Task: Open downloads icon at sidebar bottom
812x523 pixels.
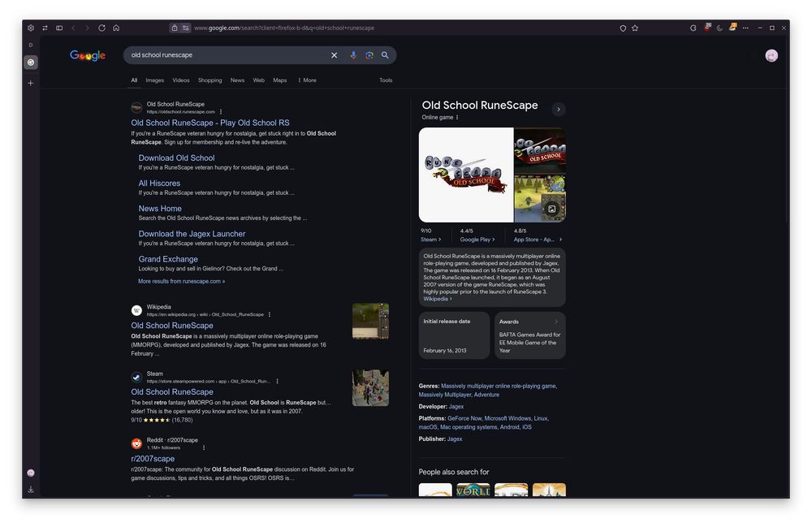Action: (x=31, y=490)
